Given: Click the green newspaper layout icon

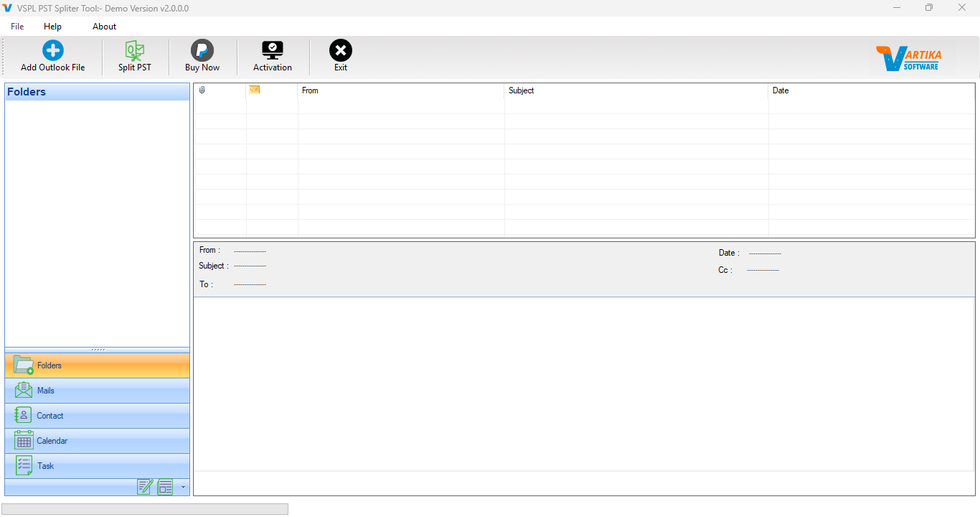Looking at the screenshot, I should click(x=165, y=487).
